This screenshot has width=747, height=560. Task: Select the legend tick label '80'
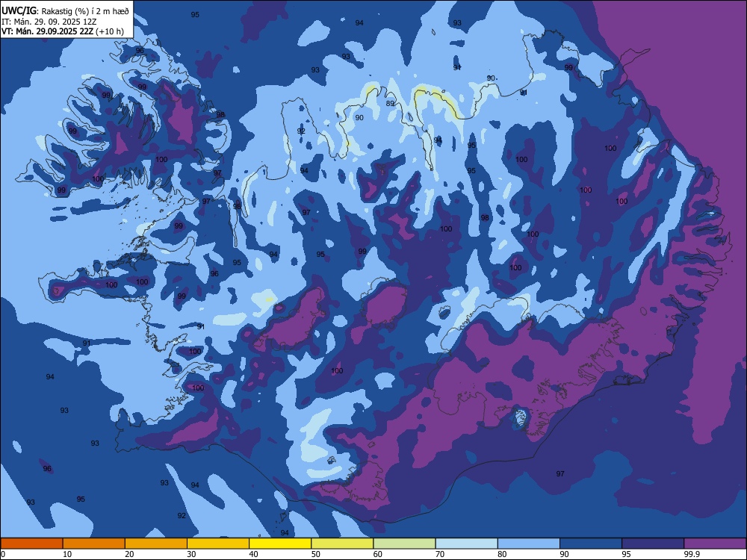pos(502,554)
